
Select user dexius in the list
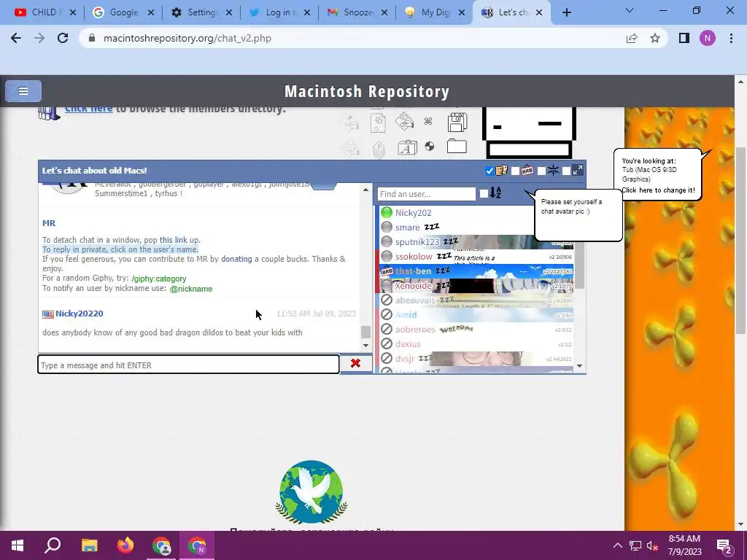pos(408,344)
